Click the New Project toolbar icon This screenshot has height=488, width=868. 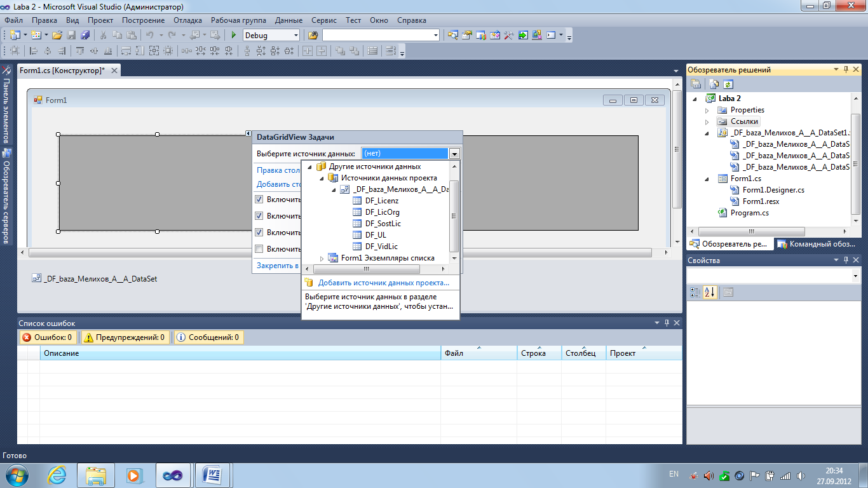[15, 36]
